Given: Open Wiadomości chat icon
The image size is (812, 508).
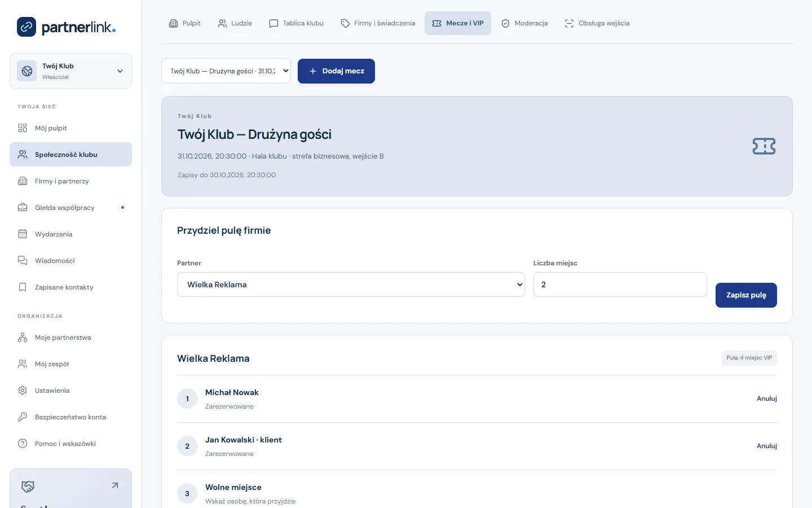Looking at the screenshot, I should [x=23, y=261].
